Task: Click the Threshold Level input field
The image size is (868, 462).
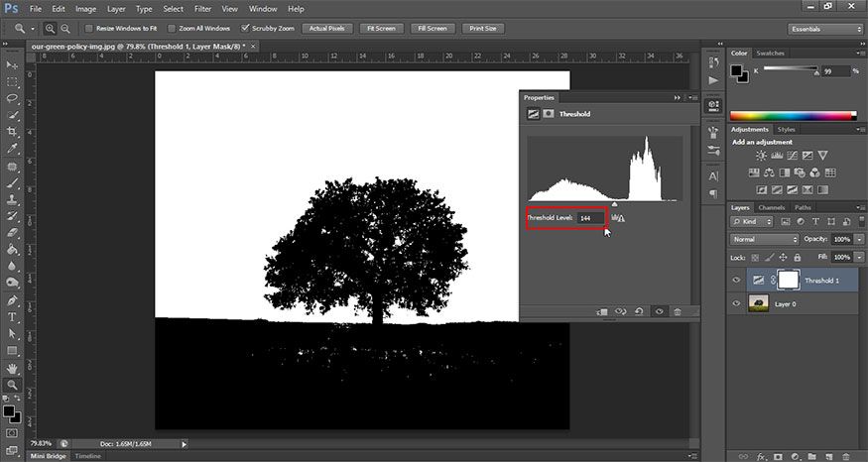Action: point(590,217)
